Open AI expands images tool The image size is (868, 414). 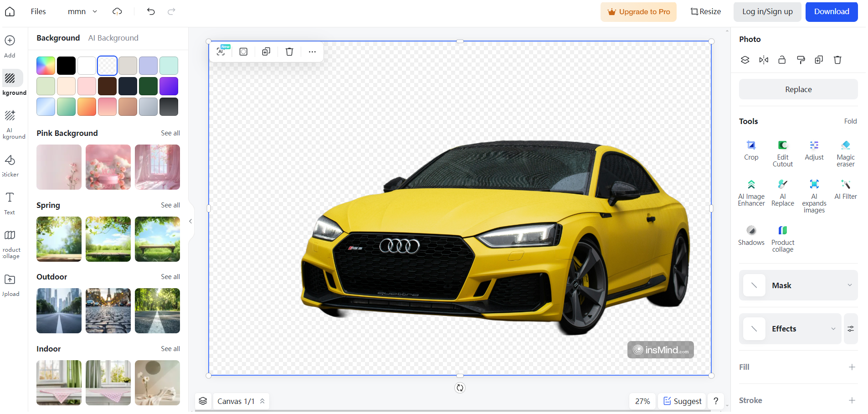pyautogui.click(x=814, y=196)
